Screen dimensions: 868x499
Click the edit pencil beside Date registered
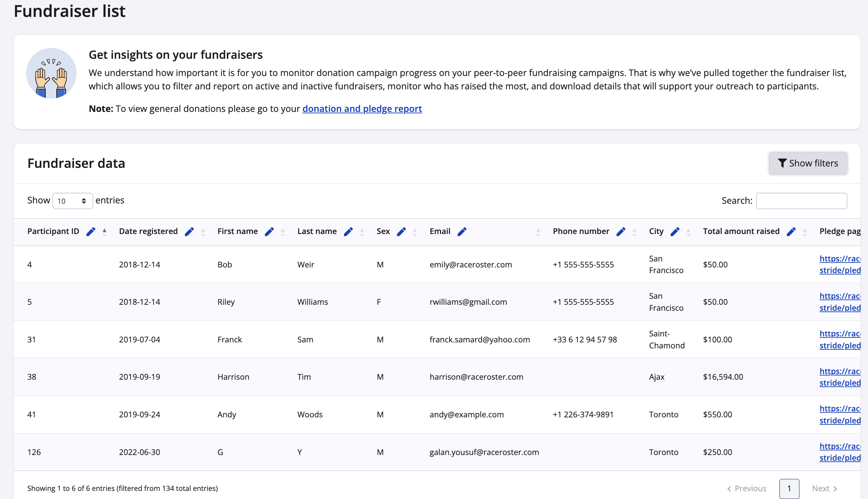point(189,232)
